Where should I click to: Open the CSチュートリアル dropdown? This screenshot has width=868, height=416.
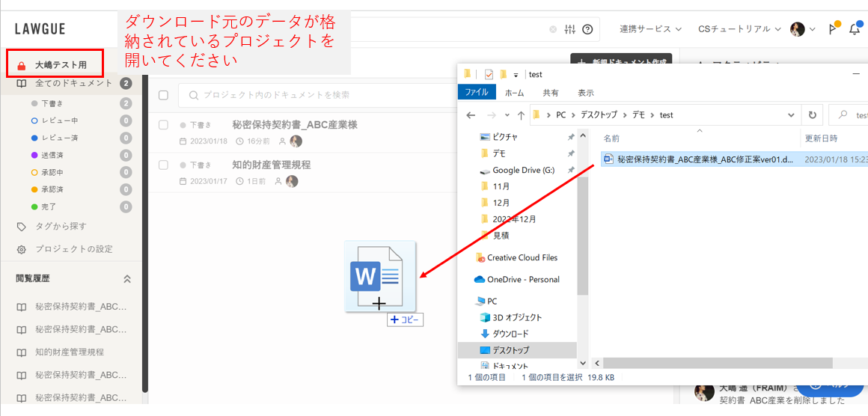[x=739, y=29]
